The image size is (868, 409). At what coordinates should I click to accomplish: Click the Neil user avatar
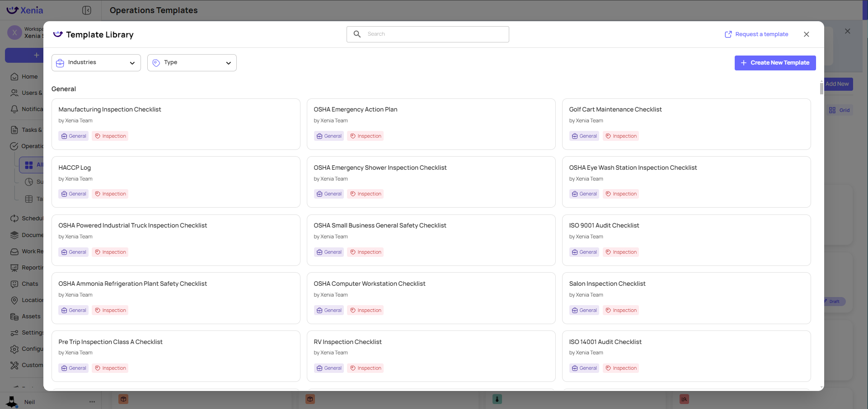12,401
